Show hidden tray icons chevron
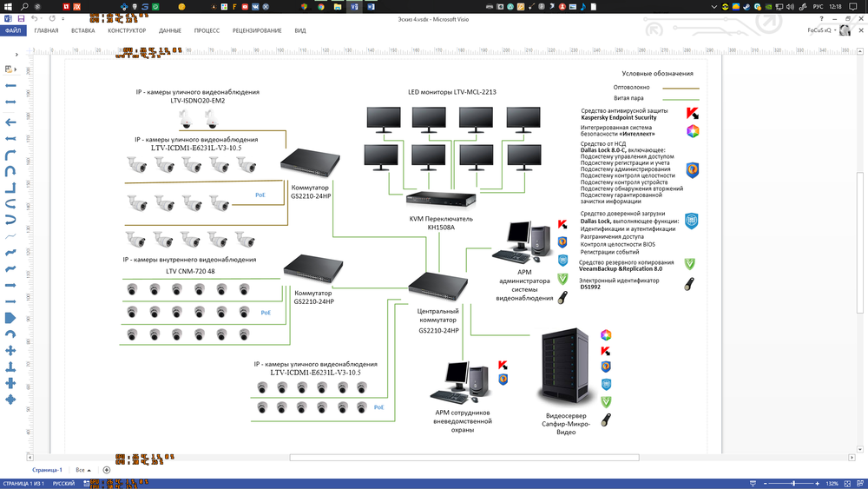Image resolution: width=868 pixels, height=489 pixels. point(714,7)
